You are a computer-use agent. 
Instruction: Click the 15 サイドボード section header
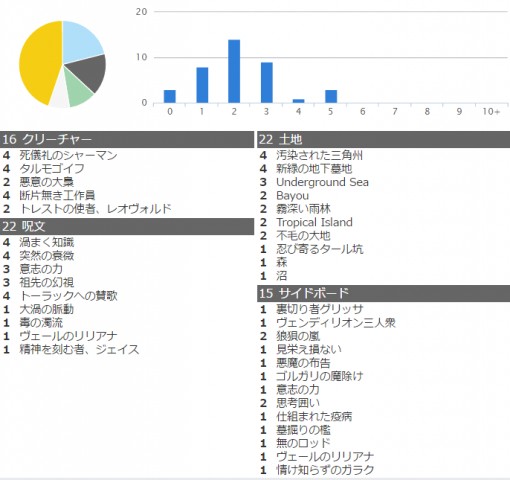coord(384,293)
